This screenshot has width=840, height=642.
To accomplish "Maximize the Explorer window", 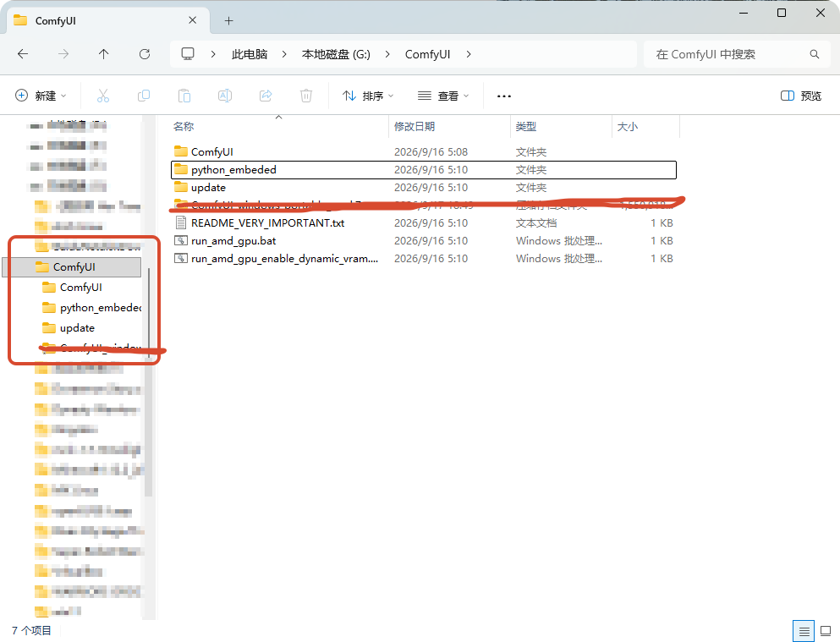I will click(782, 13).
